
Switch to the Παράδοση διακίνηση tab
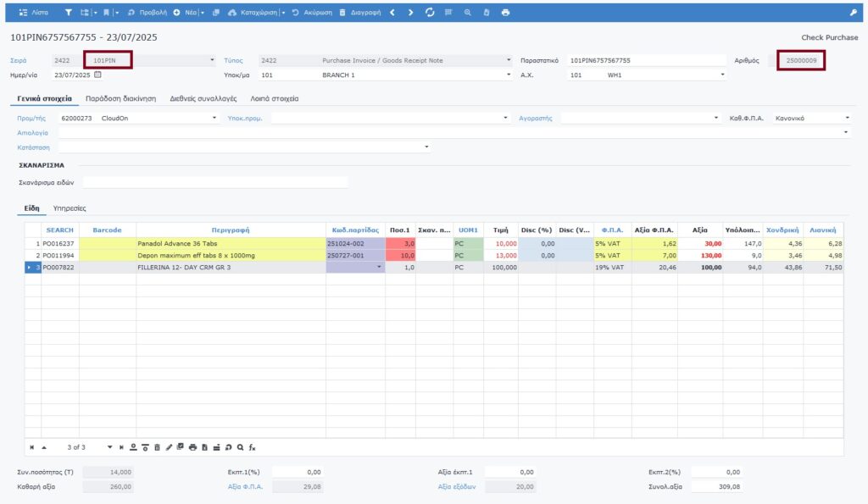pyautogui.click(x=120, y=98)
